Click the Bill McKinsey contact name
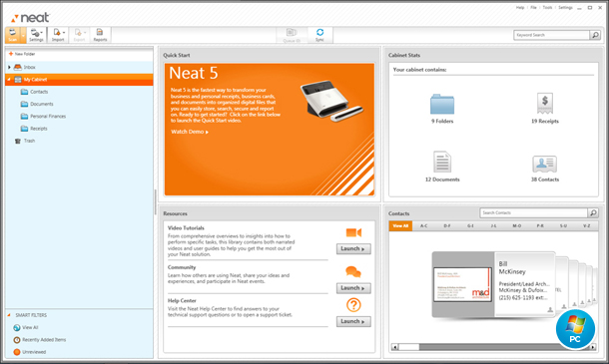 [x=512, y=267]
